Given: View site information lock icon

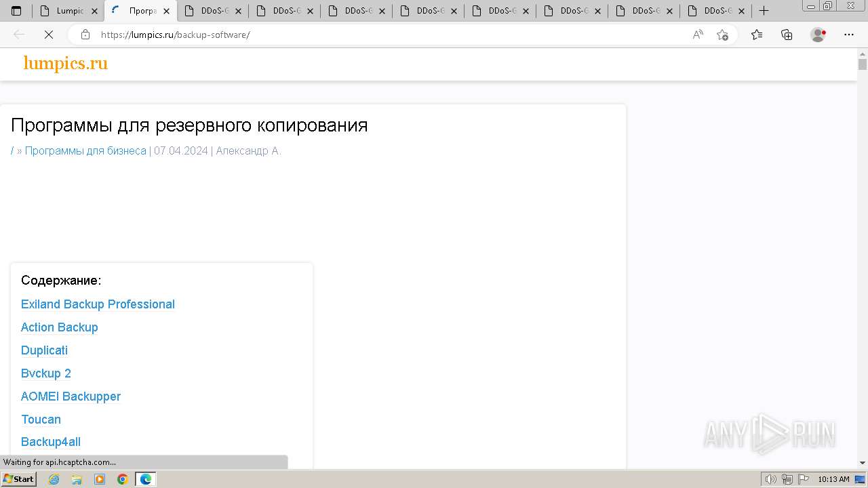Looking at the screenshot, I should click(x=85, y=35).
